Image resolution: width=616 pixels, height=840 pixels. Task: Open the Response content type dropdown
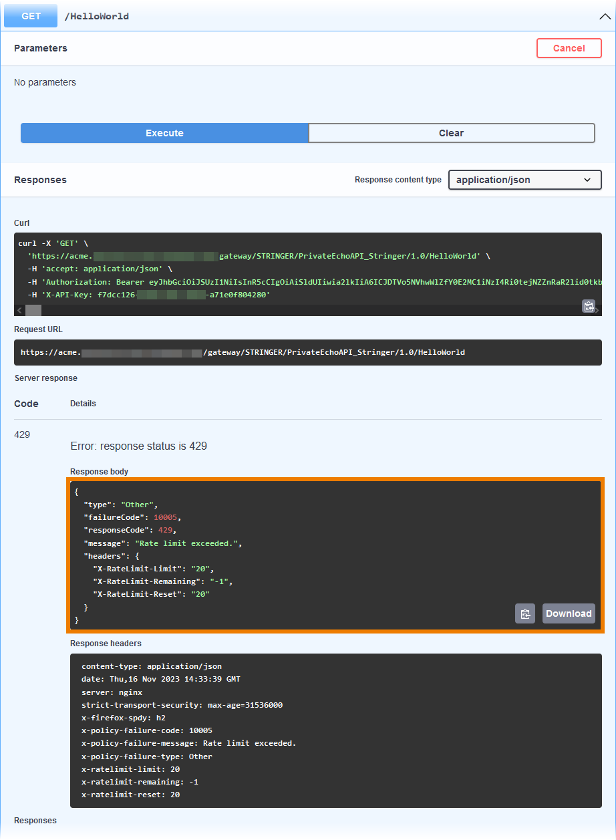pyautogui.click(x=525, y=180)
